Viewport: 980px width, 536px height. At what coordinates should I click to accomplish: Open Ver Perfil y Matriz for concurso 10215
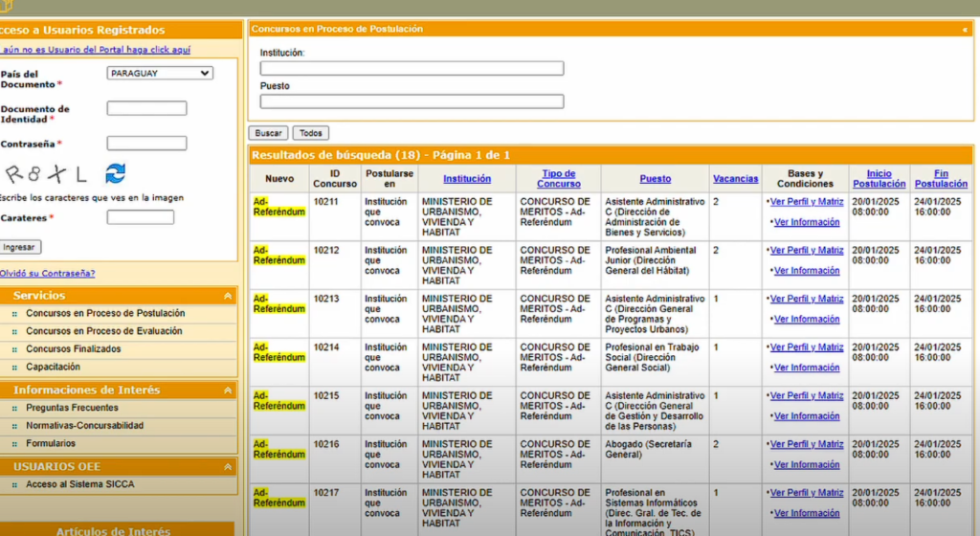(x=806, y=395)
